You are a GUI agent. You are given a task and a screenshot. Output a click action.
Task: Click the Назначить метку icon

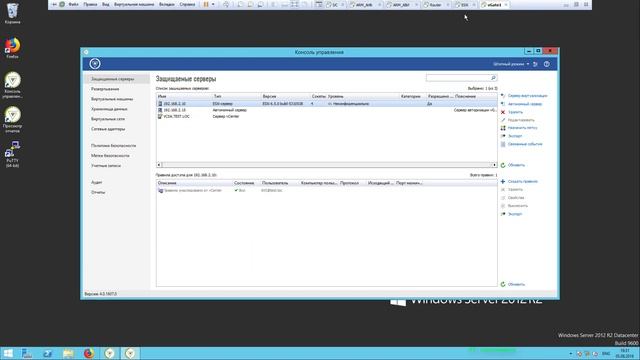(503, 128)
